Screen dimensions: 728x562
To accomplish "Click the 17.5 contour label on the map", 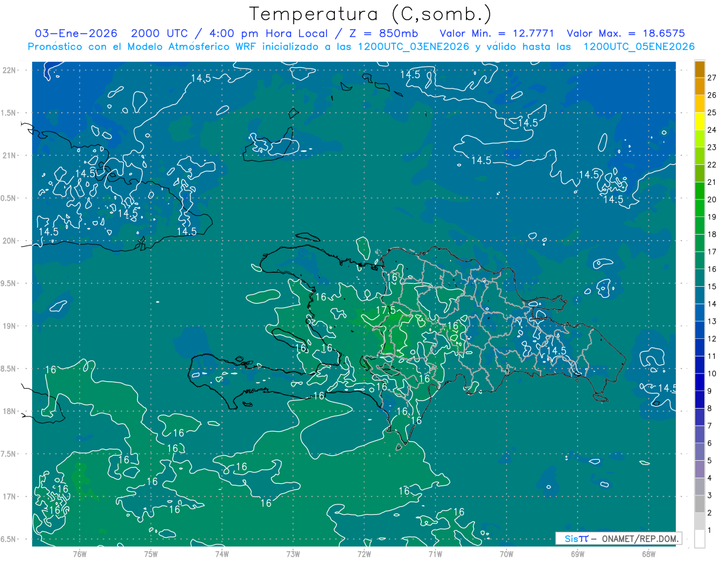I will (386, 310).
